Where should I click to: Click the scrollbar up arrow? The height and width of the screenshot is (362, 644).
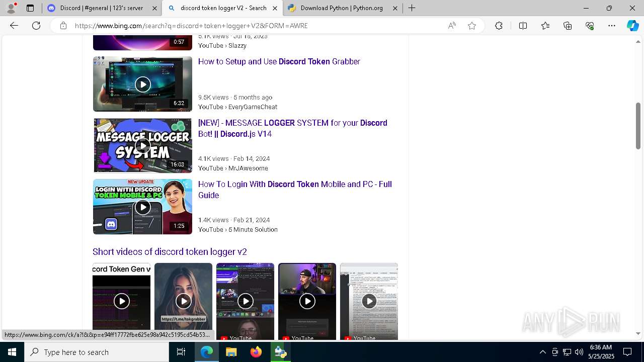pos(638,41)
